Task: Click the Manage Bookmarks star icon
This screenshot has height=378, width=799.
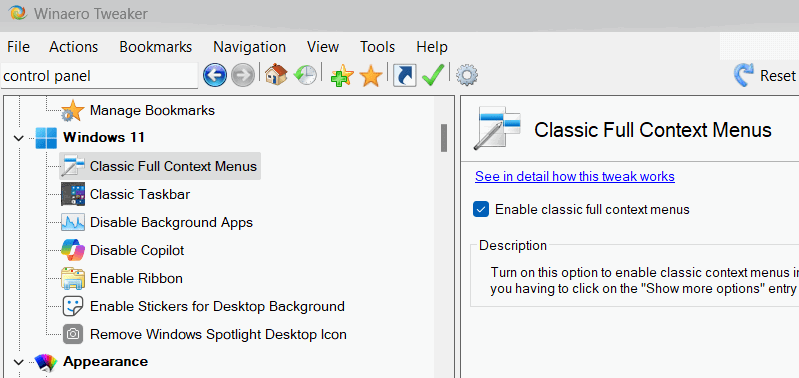Action: coord(72,111)
